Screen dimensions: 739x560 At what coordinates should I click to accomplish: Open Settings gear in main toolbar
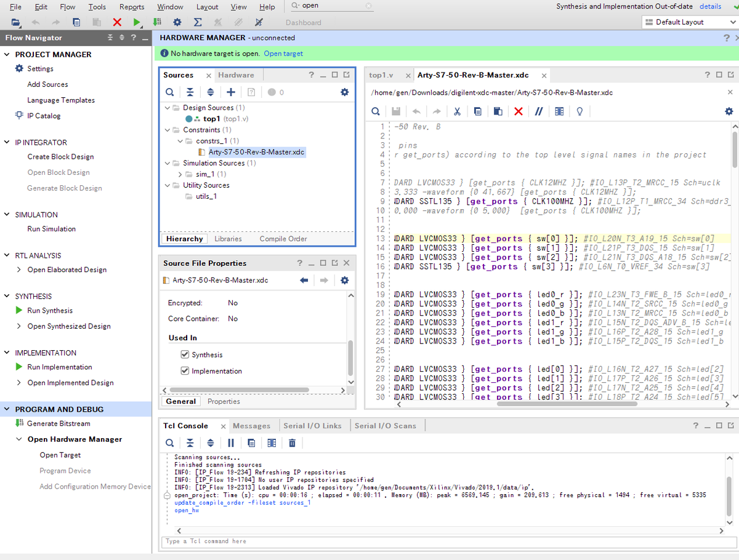click(177, 22)
